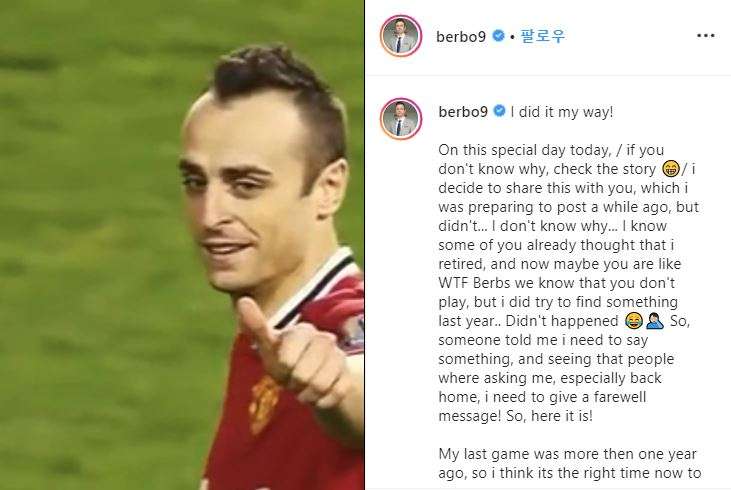Open the three-dot more options menu
Screen dimensions: 731x490
[x=705, y=36]
